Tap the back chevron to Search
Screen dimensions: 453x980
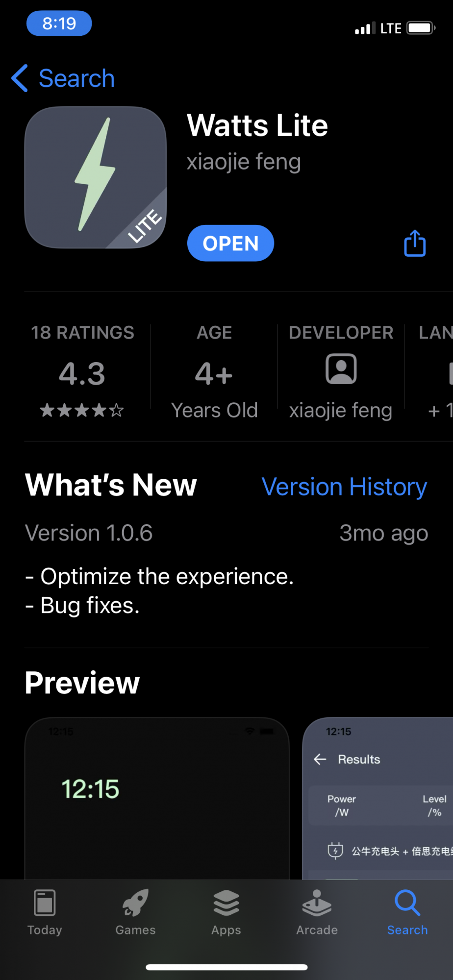coord(20,78)
